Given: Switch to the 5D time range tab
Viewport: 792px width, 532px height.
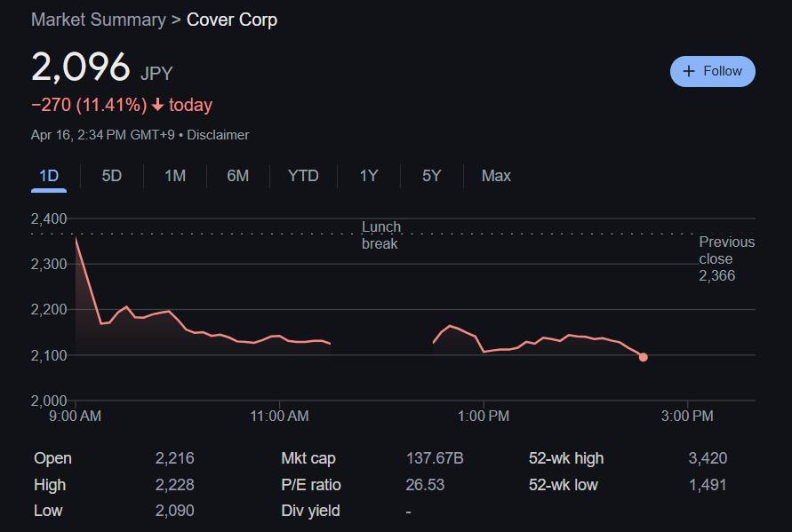Looking at the screenshot, I should pyautogui.click(x=112, y=176).
